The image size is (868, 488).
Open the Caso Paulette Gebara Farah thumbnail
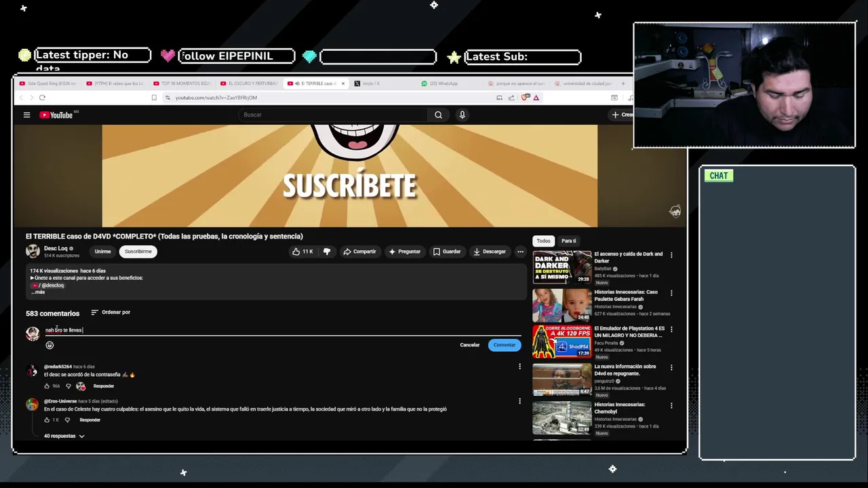[x=561, y=305]
